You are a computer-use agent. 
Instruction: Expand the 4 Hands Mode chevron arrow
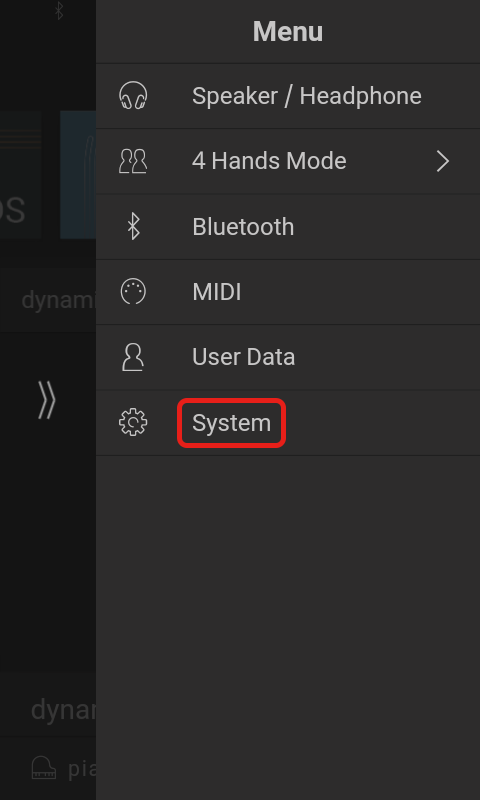tap(443, 161)
